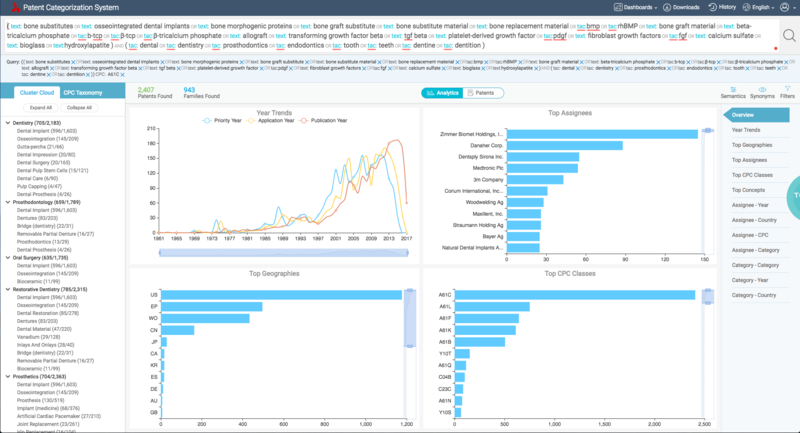This screenshot has height=433, width=800.
Task: Open the Synonyms eye icon
Action: click(761, 88)
